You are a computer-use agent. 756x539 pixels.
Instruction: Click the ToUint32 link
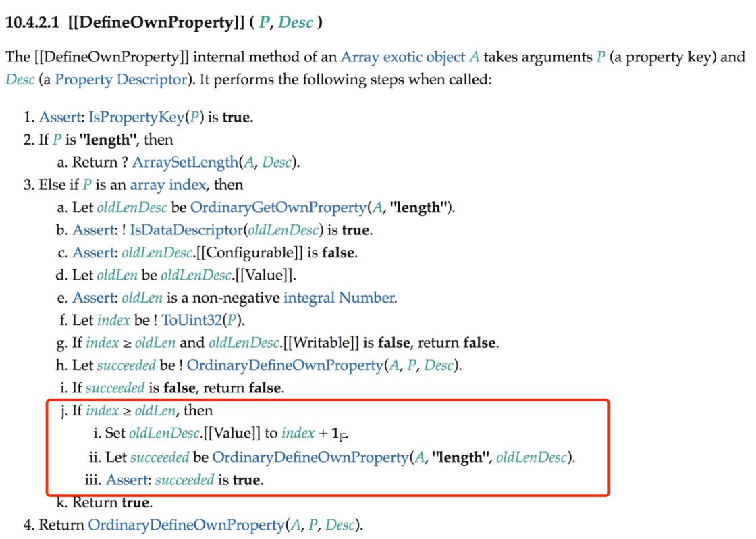[192, 320]
